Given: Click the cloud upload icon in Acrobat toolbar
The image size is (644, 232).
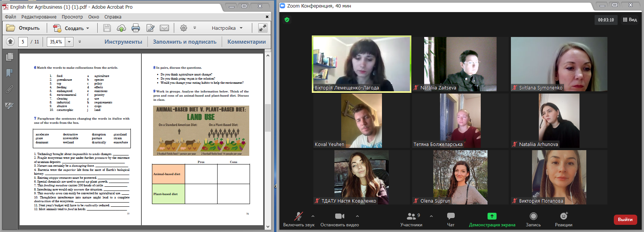Looking at the screenshot, I should point(121,28).
